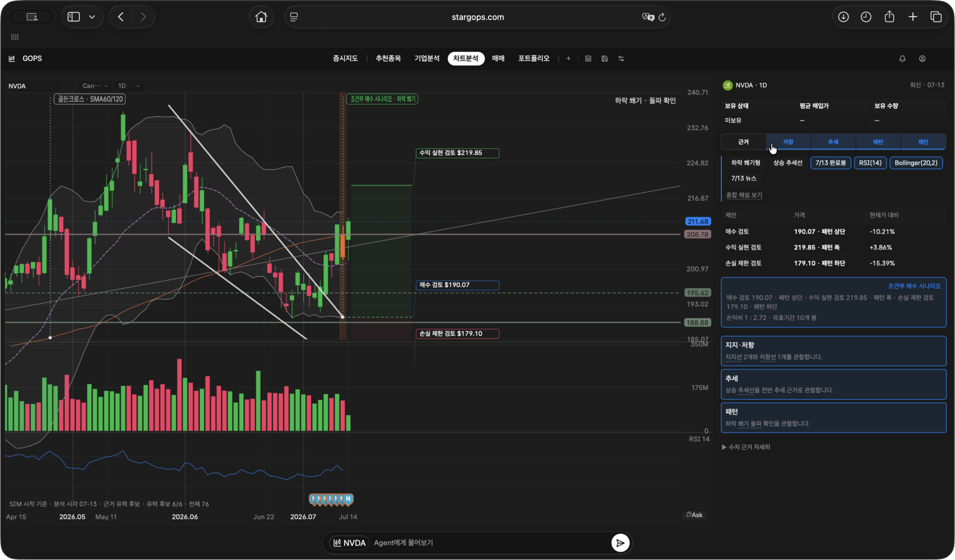Open the page translate icon
The width and height of the screenshot is (955, 560).
[x=648, y=17]
